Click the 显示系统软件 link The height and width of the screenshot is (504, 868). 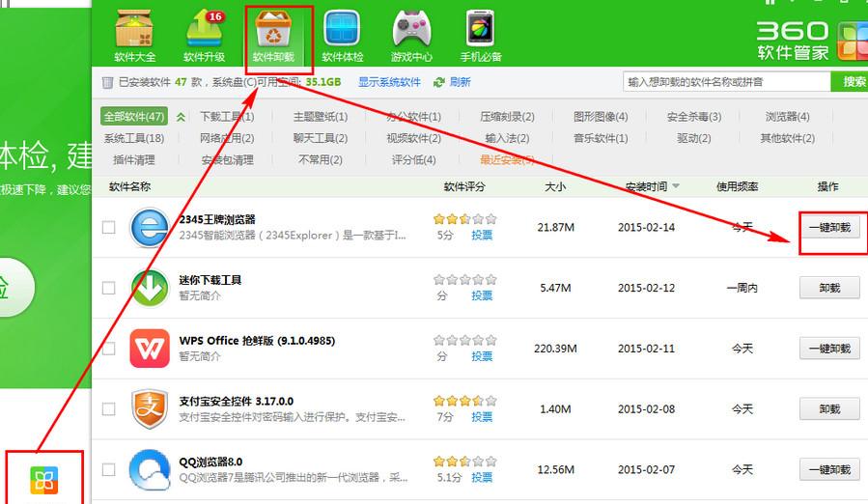(x=389, y=82)
